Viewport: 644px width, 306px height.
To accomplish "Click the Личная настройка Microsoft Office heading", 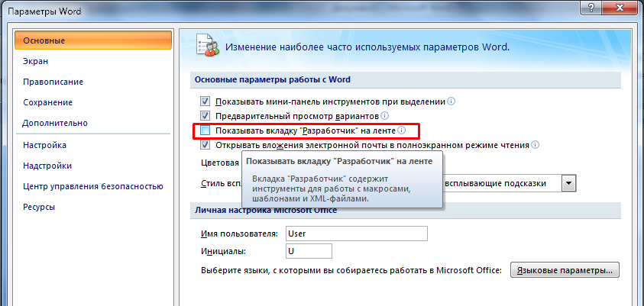I will point(265,211).
